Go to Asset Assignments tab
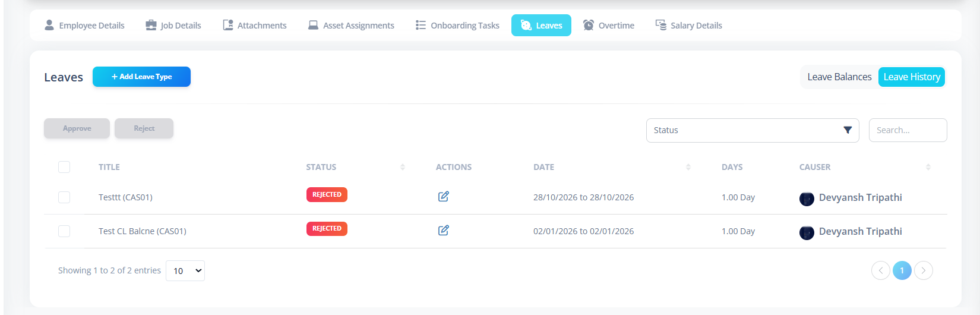980x315 pixels. pyautogui.click(x=351, y=26)
